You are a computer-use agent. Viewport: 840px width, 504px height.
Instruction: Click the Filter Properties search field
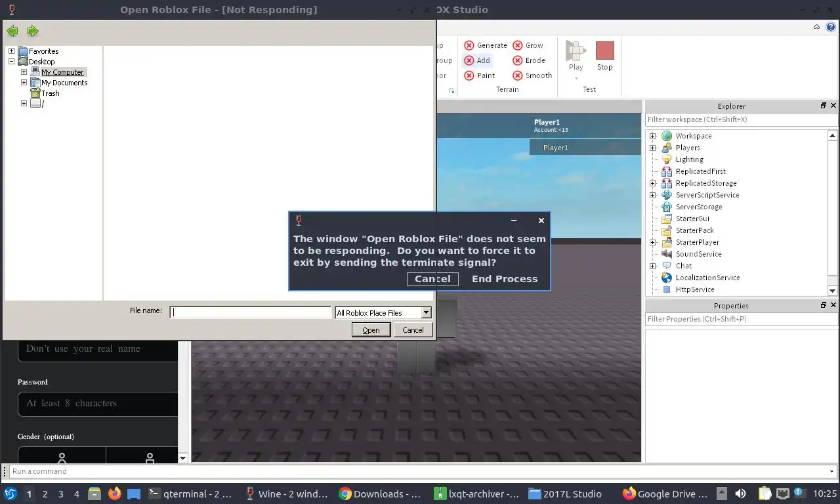741,319
